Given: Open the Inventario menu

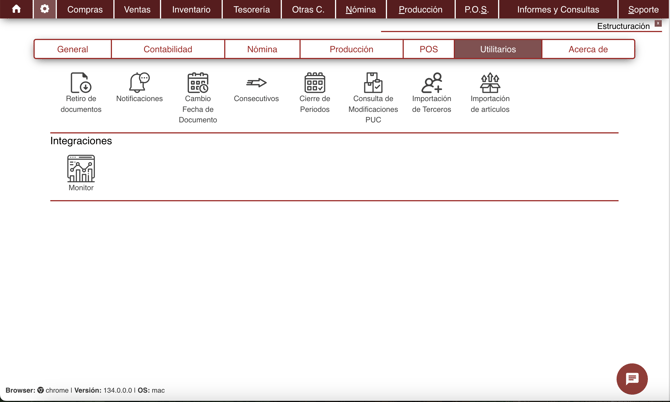Looking at the screenshot, I should (191, 9).
